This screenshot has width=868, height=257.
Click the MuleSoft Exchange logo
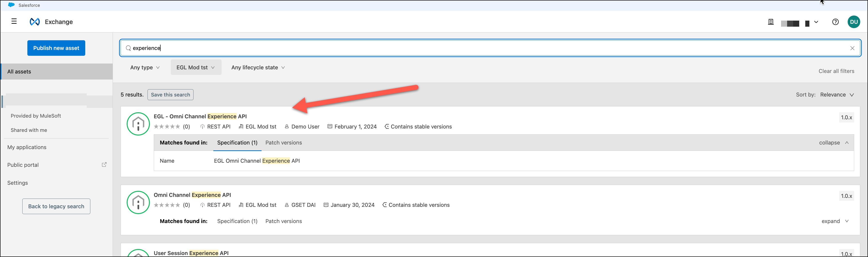(35, 22)
